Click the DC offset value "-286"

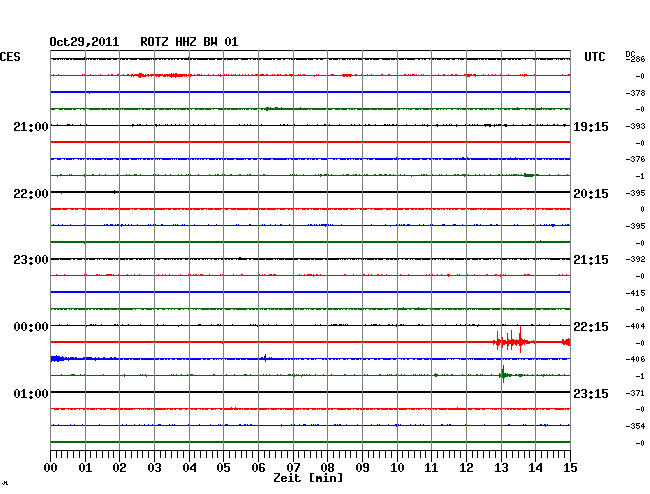click(x=636, y=59)
